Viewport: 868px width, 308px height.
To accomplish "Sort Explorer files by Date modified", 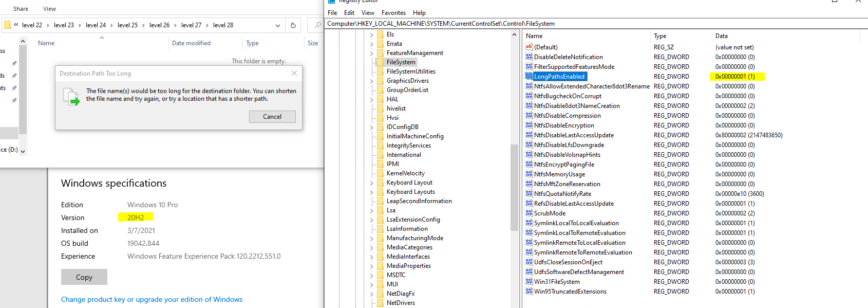I will click(x=191, y=43).
